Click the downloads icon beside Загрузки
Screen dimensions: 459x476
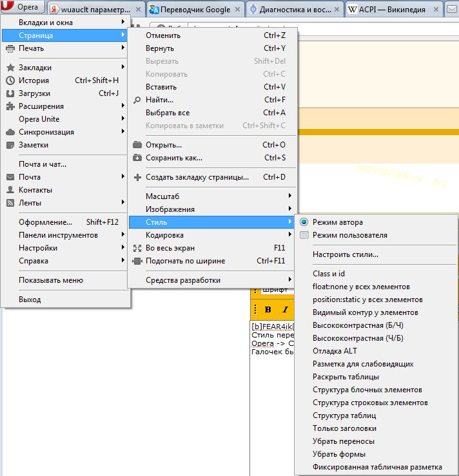10,93
